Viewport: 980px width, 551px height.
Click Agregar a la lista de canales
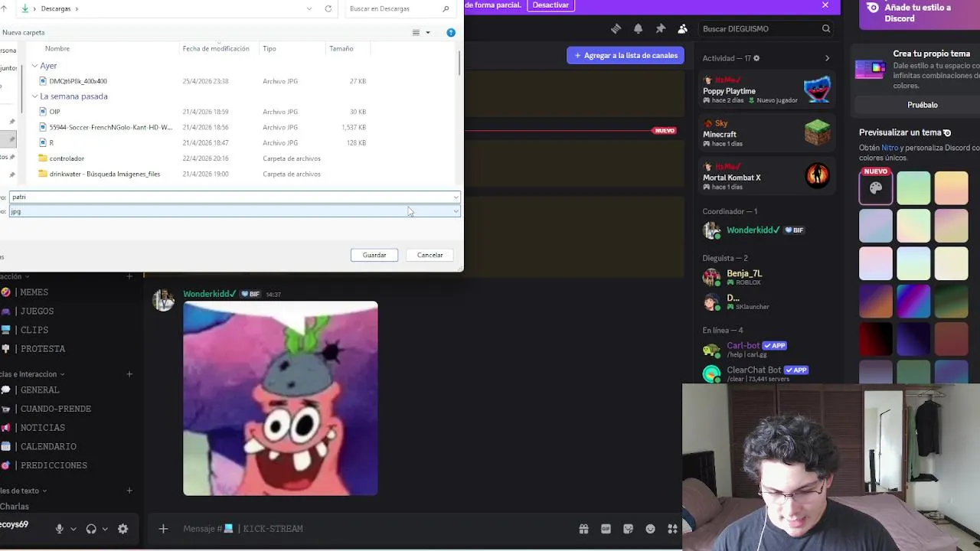626,55
